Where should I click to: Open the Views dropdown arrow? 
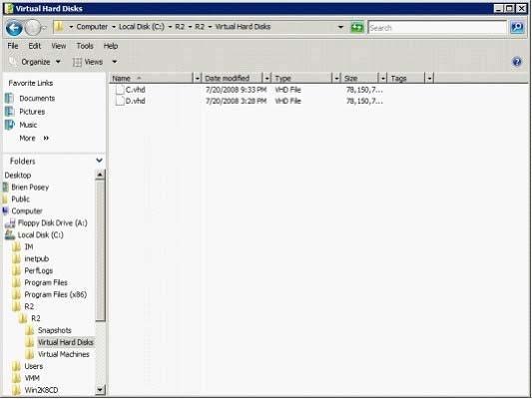pyautogui.click(x=115, y=62)
